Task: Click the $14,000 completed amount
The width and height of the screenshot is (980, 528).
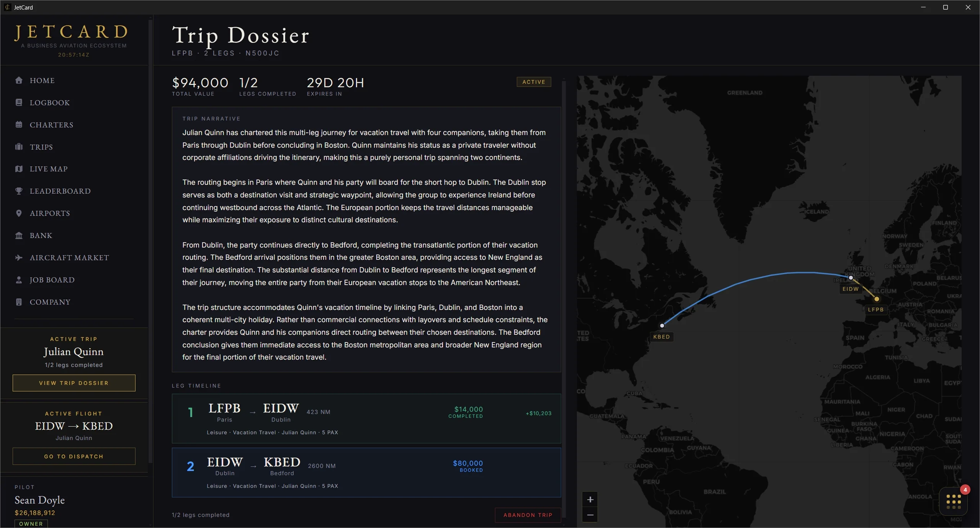Action: point(469,409)
